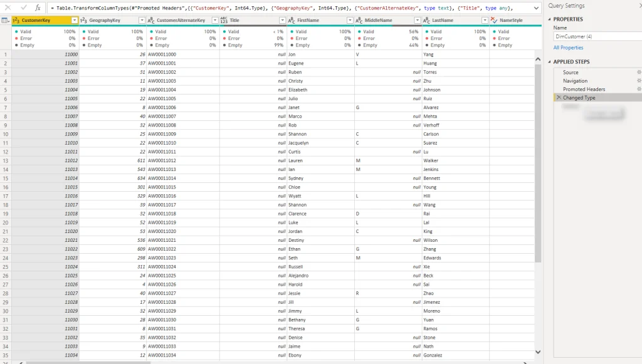The height and width of the screenshot is (364, 642).
Task: Click MiddleName data type icon
Action: pyautogui.click(x=359, y=20)
